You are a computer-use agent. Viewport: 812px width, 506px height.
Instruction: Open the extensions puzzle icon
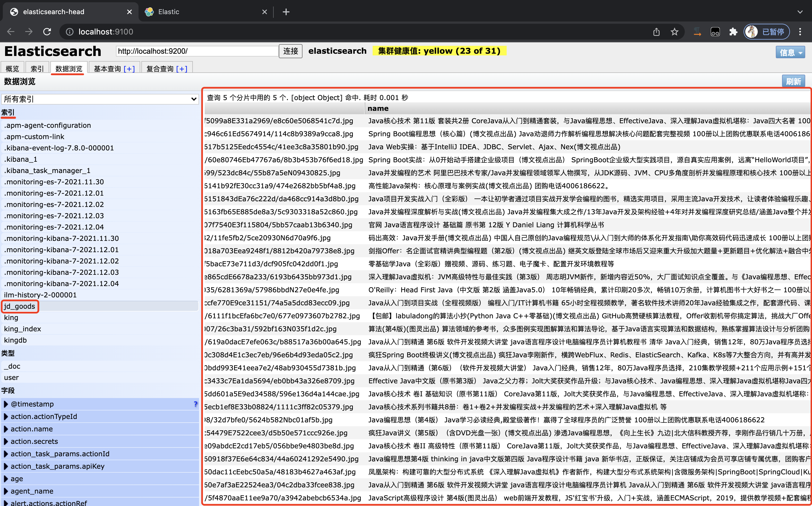click(x=733, y=32)
